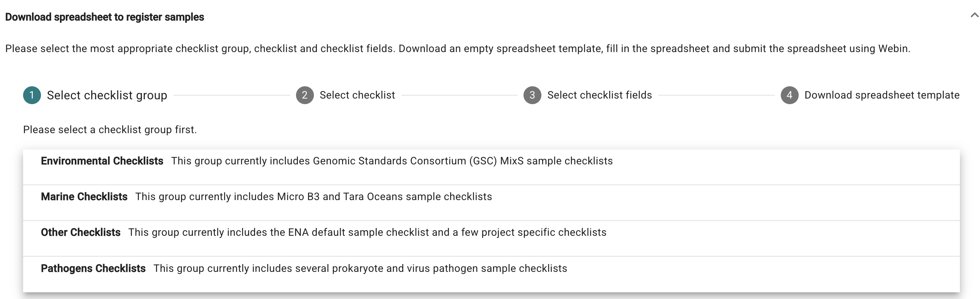Click the Webin spreadsheet instructions paragraph
Image resolution: width=980 pixels, height=299 pixels.
(x=458, y=49)
